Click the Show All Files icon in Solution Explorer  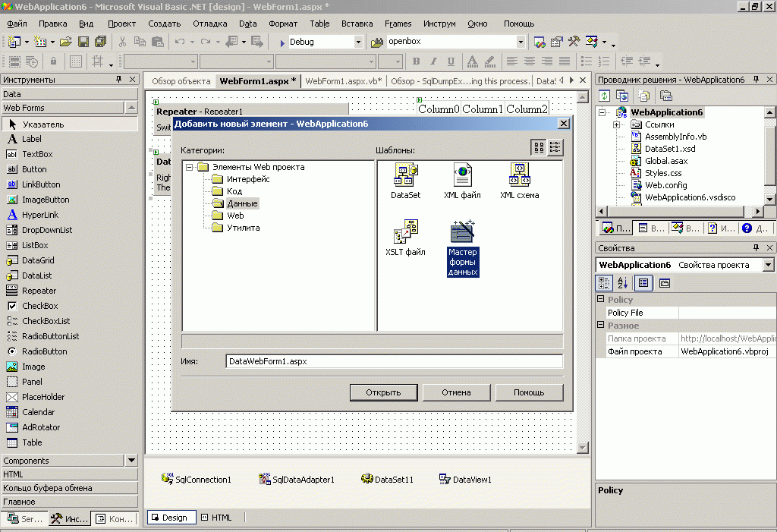point(643,96)
